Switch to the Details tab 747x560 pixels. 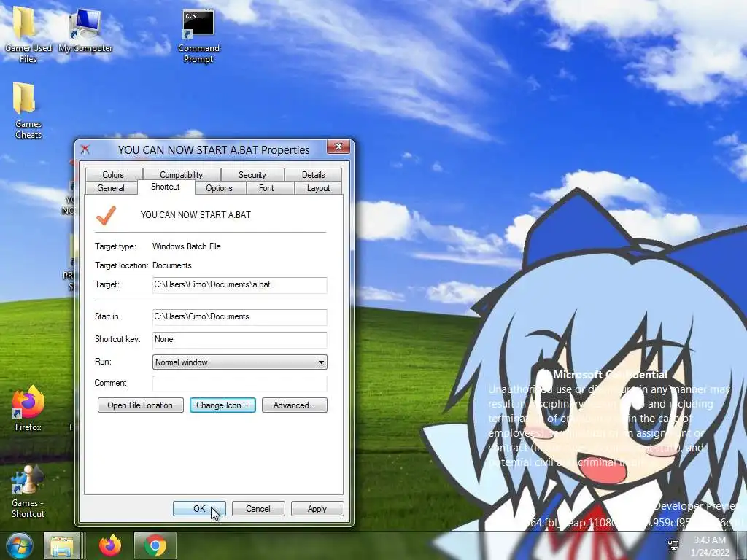313,175
